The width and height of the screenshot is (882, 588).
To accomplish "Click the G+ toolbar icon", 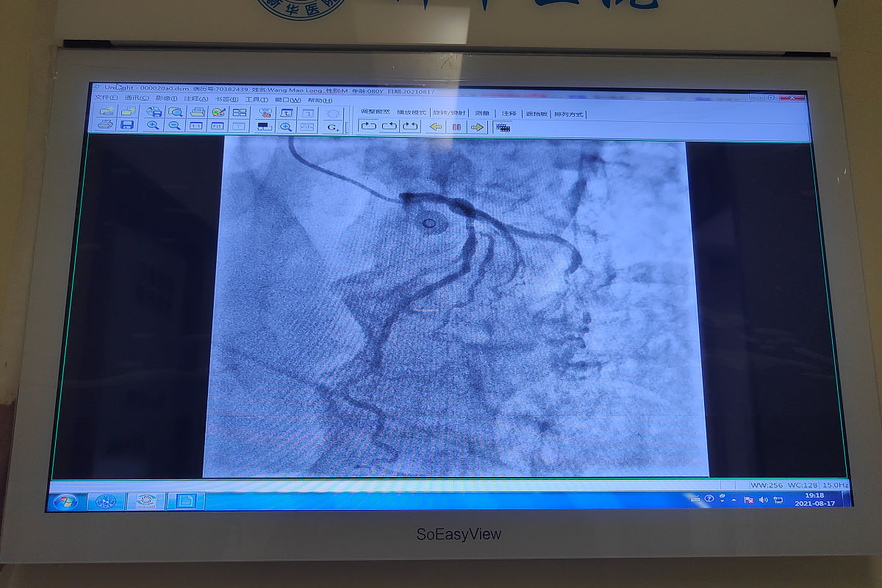I will coord(333,127).
